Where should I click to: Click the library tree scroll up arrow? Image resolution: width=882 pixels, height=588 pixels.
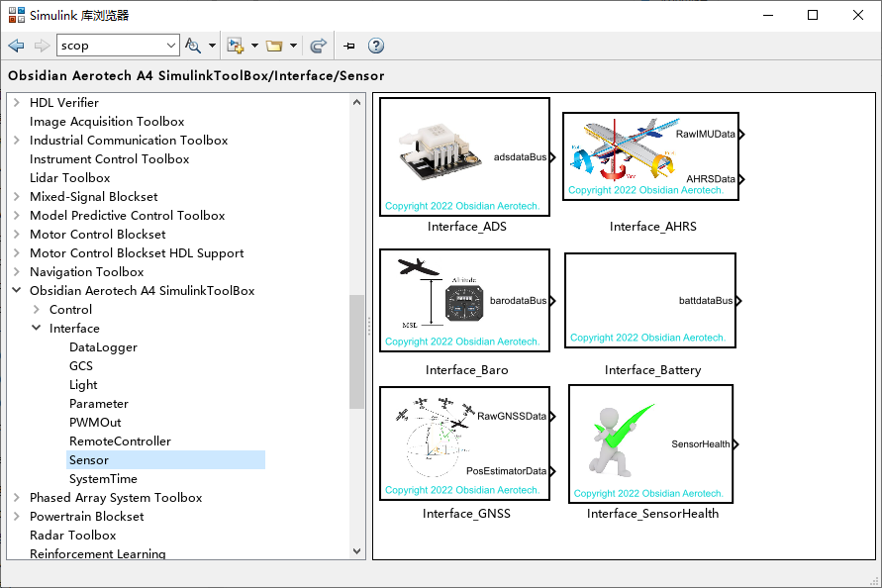[x=356, y=102]
